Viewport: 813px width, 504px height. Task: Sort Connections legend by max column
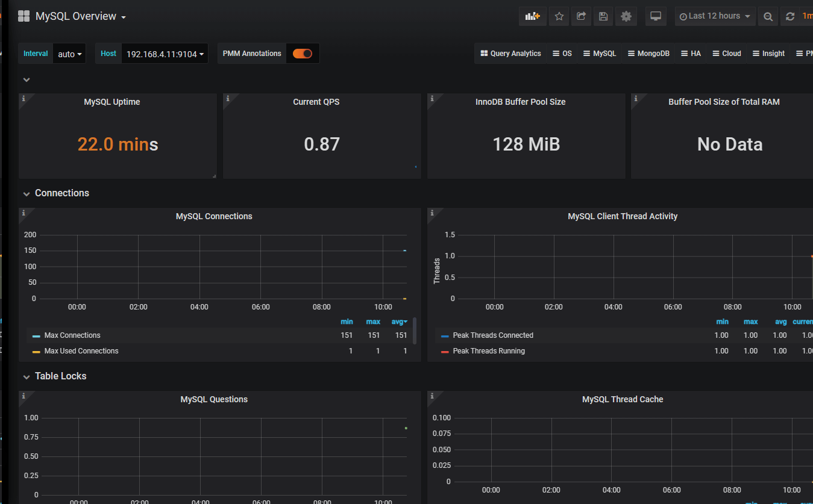point(373,322)
